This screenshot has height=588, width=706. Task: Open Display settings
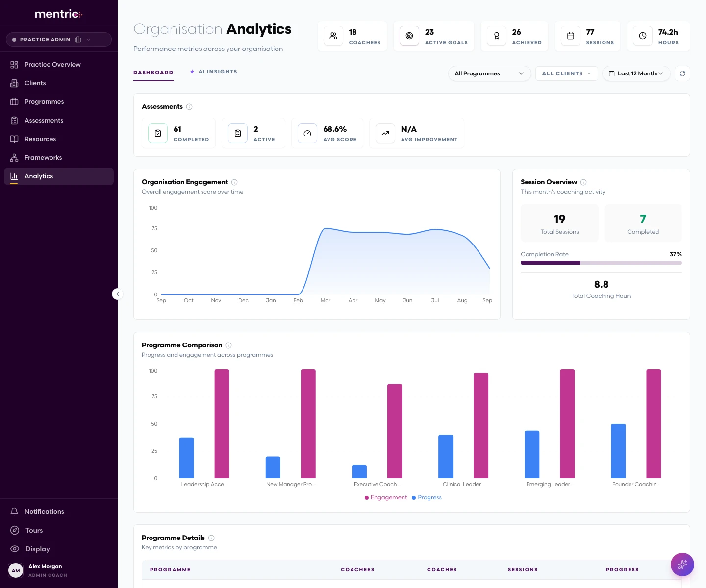click(59, 549)
